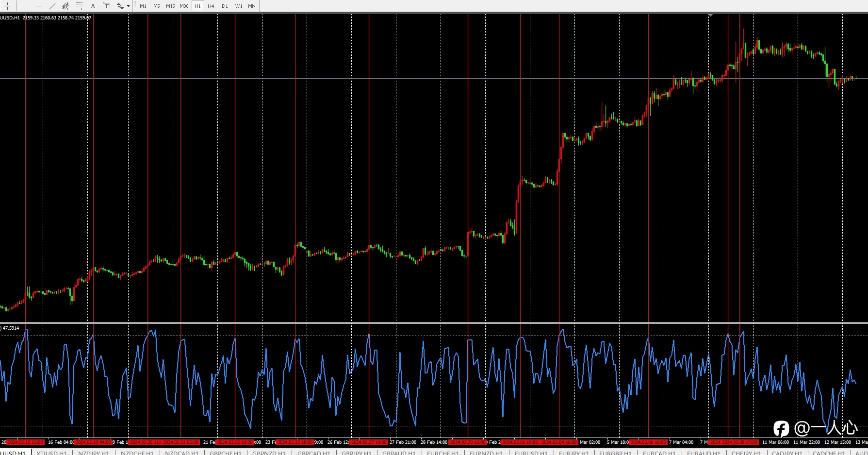Click the 12 Mar 15:00 time label
The width and height of the screenshot is (868, 455).
837,442
